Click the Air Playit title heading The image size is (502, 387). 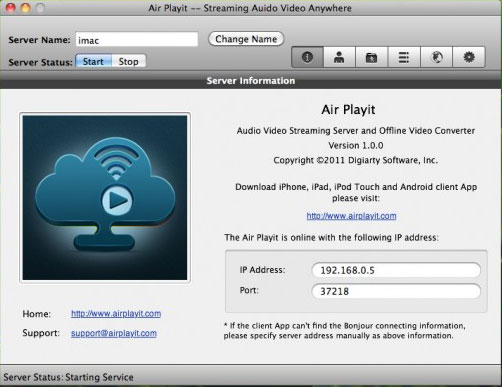coord(348,110)
